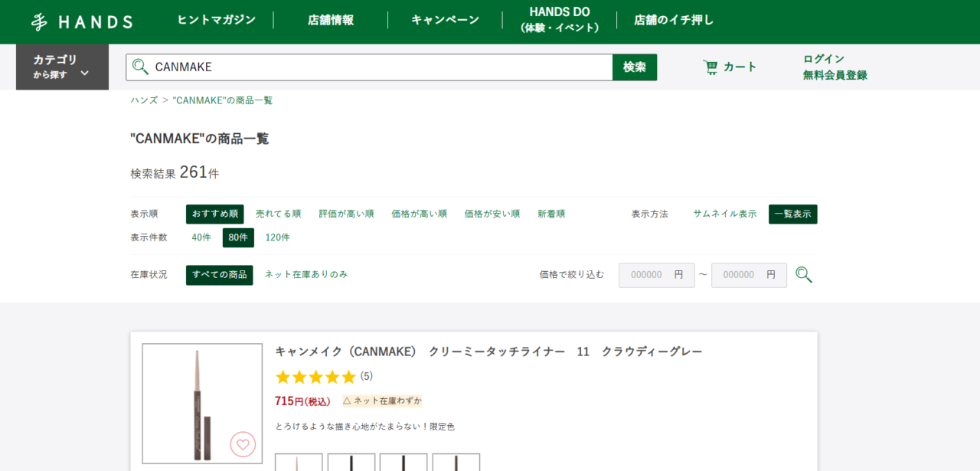Screen dimensions: 980x471
Task: Click the HANDS logo
Action: point(82,21)
